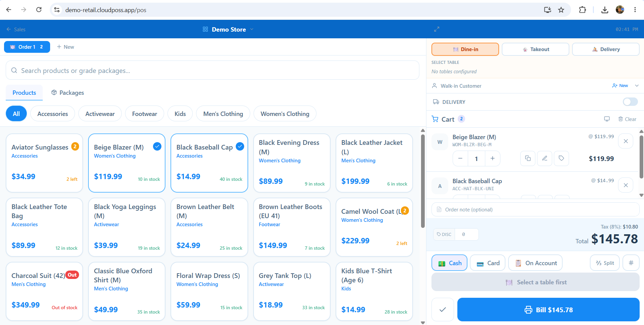Open the Demo Store dropdown

[x=228, y=29]
